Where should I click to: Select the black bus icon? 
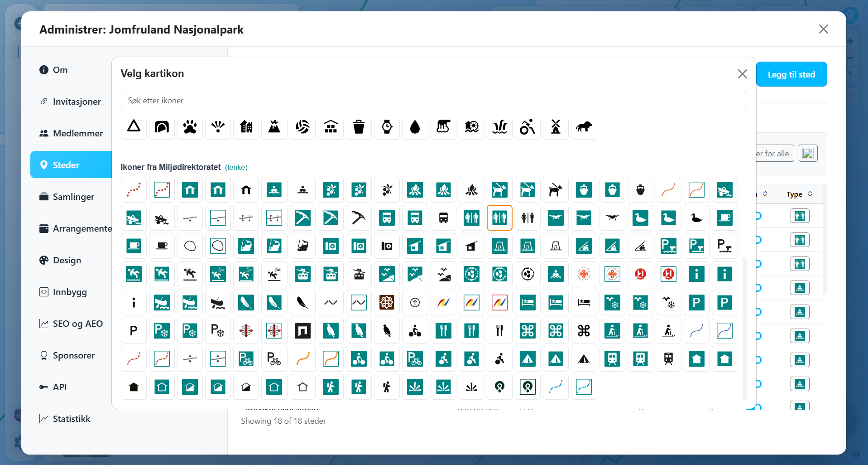[x=443, y=218]
